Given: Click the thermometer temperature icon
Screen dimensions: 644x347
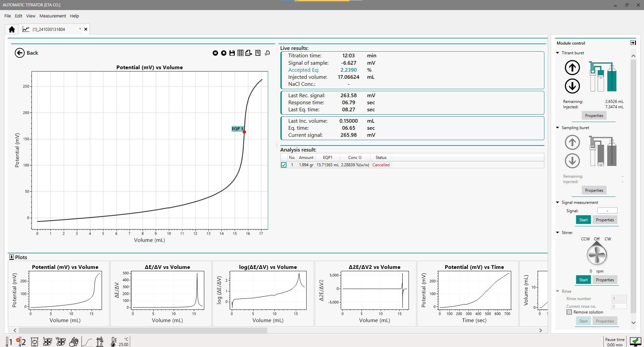Looking at the screenshot, I should pos(113,342).
